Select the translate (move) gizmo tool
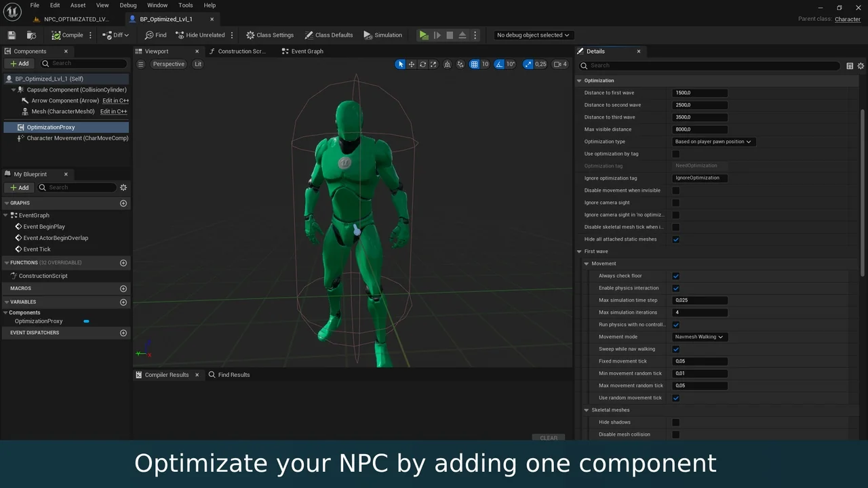This screenshot has height=488, width=868. pyautogui.click(x=412, y=64)
